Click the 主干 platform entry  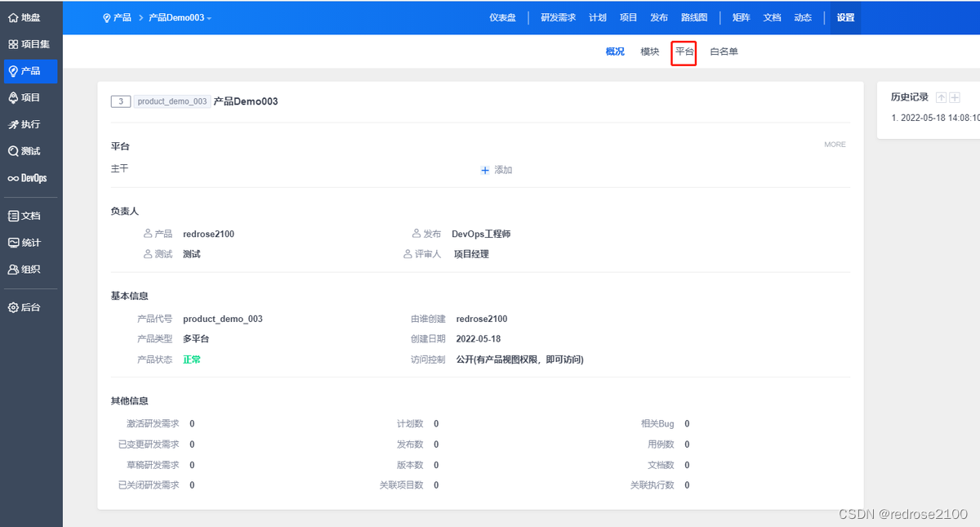119,168
